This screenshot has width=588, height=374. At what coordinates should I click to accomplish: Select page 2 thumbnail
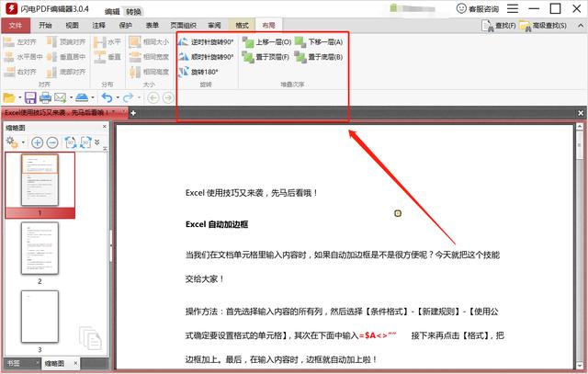(x=40, y=249)
